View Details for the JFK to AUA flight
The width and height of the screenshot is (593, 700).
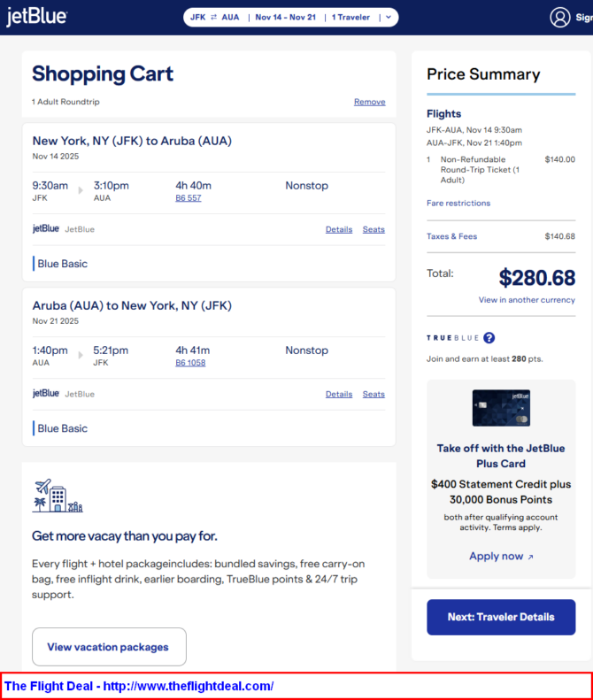(339, 229)
